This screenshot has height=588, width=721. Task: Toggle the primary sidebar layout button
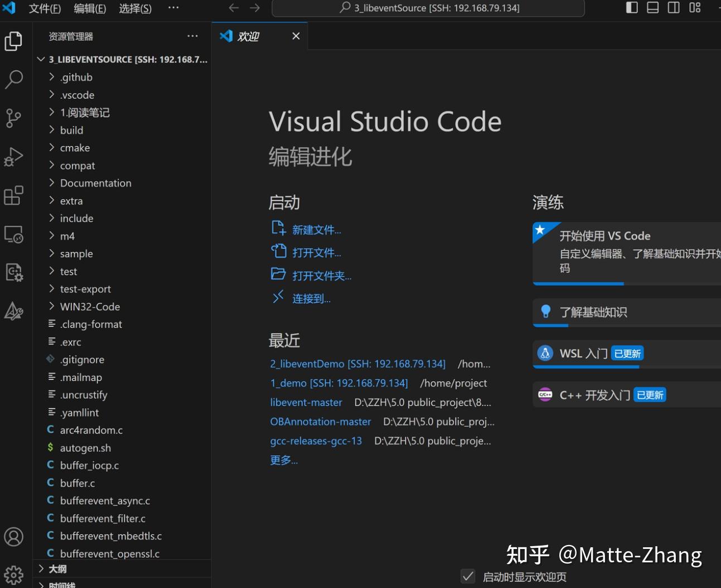[x=631, y=7]
